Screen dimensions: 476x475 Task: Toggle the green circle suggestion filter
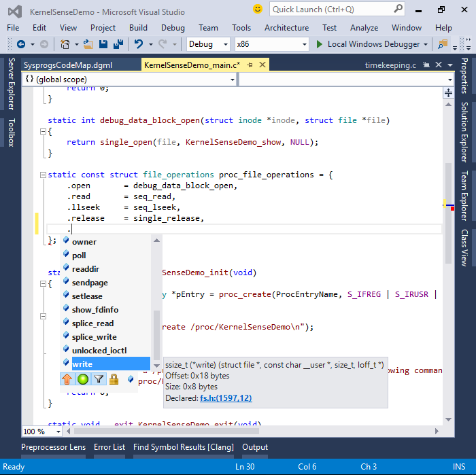(82, 379)
